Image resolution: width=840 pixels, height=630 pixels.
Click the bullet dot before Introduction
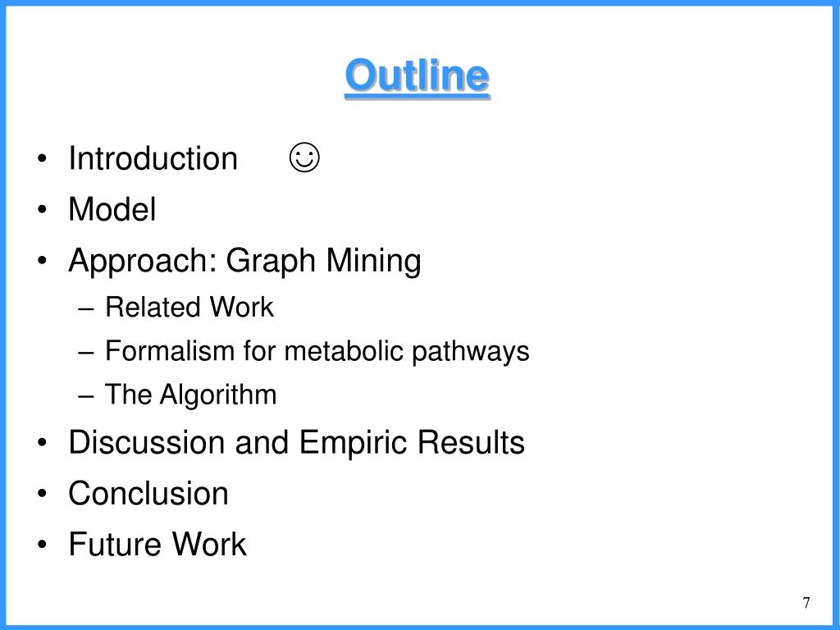click(x=43, y=159)
